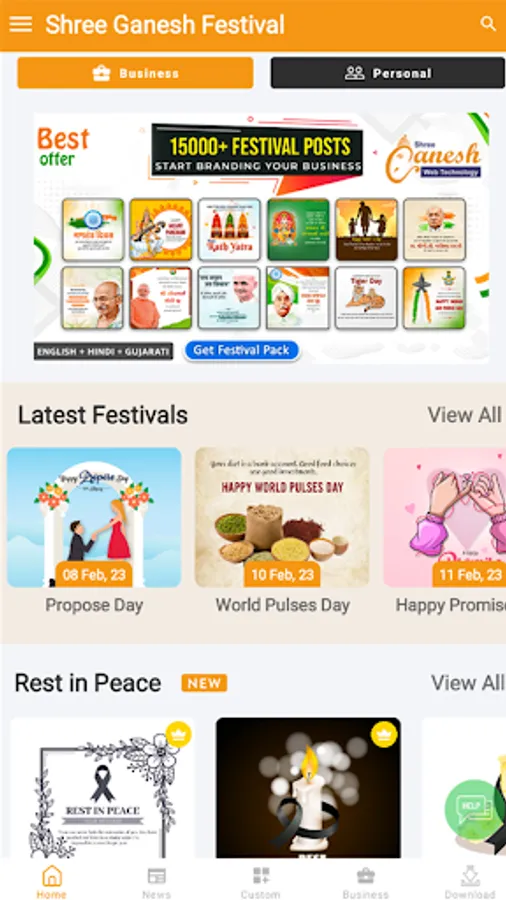Tap the search magnifier icon
This screenshot has height=900, width=506.
point(488,24)
